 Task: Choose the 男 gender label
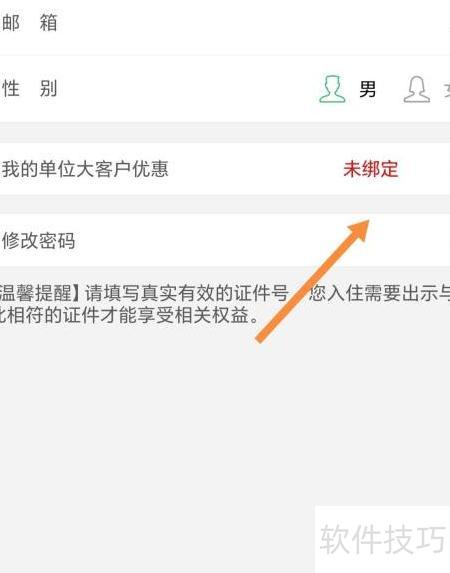(x=367, y=89)
